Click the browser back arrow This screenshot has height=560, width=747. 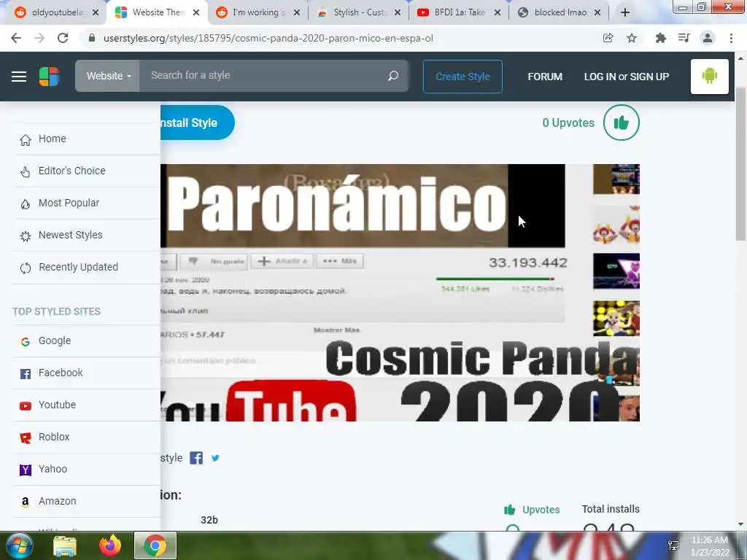coord(16,38)
